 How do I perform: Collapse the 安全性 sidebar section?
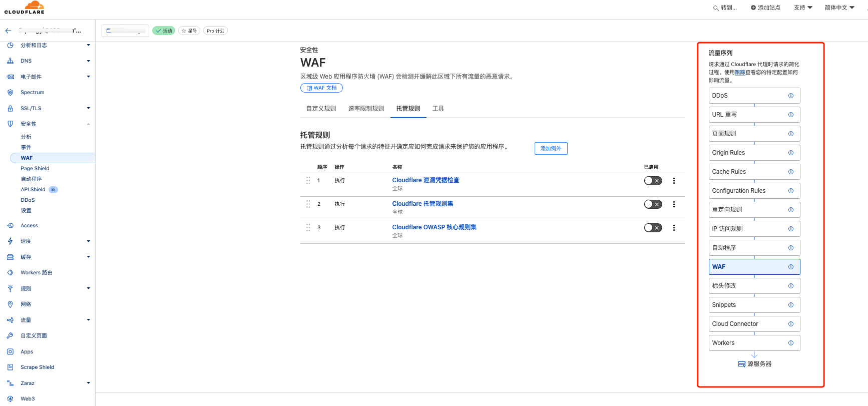click(x=88, y=124)
